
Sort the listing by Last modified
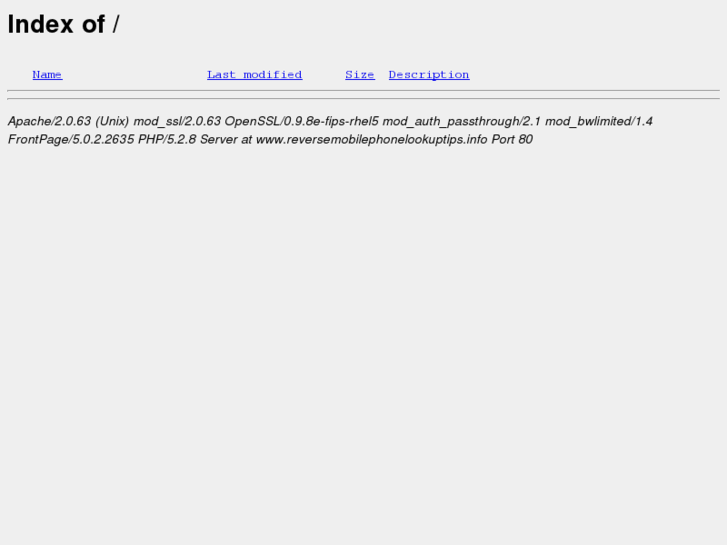pyautogui.click(x=255, y=75)
